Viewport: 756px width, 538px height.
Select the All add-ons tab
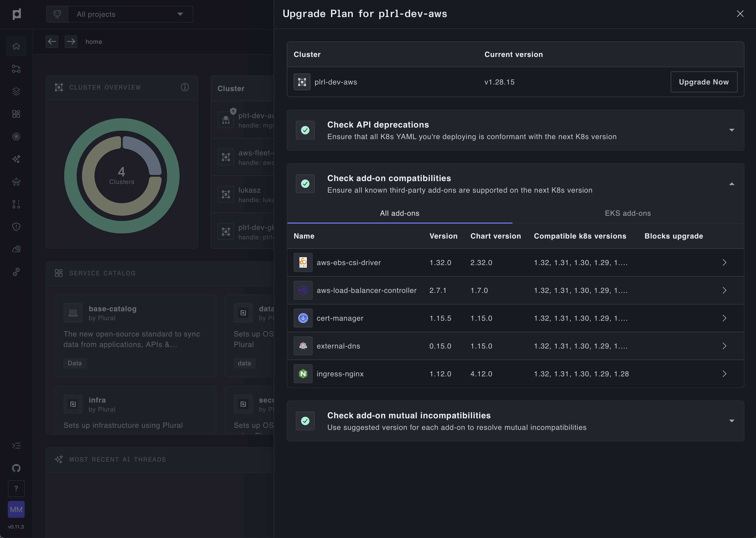coord(400,213)
